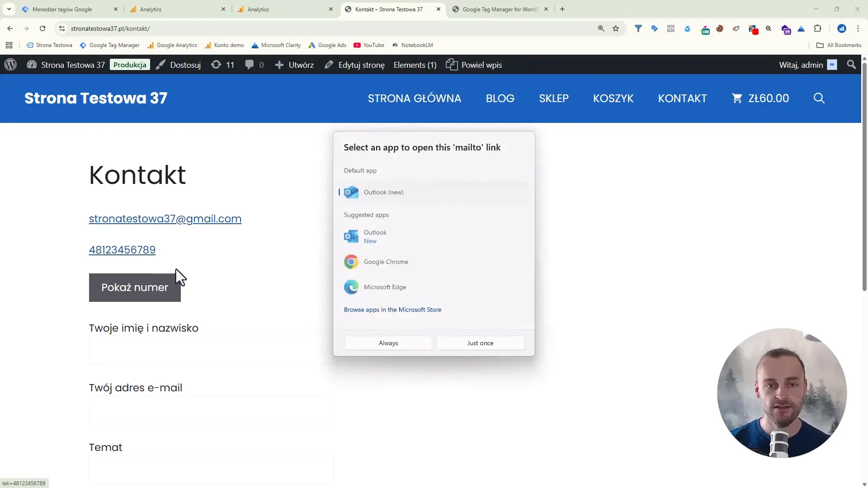Open the Google Tag Manager bookmark

pyautogui.click(x=109, y=45)
